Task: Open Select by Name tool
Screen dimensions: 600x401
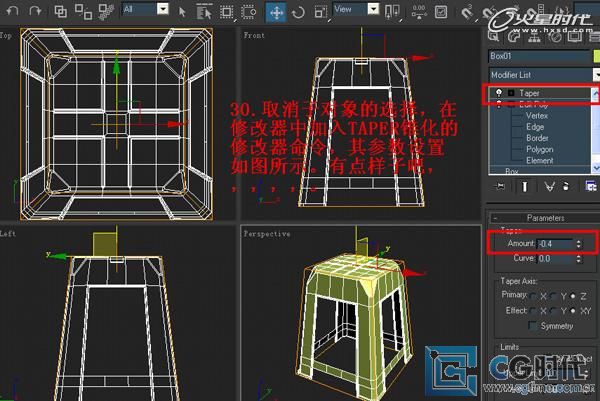Action: point(204,12)
